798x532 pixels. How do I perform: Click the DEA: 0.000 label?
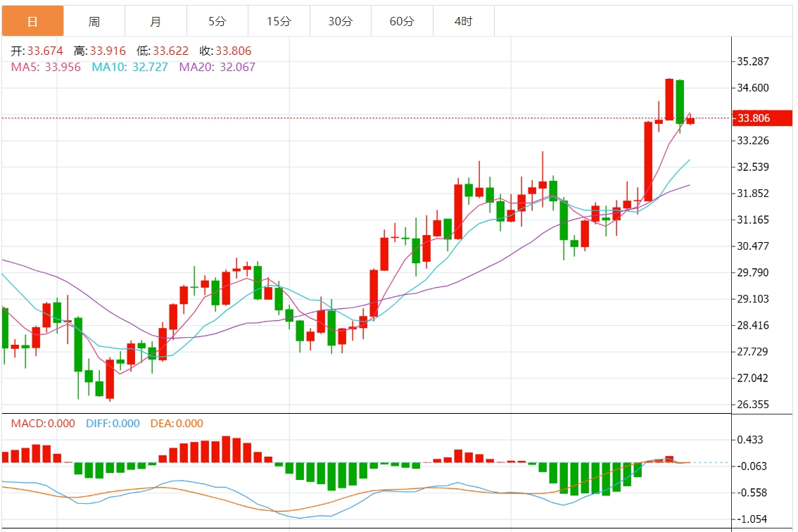coord(177,424)
